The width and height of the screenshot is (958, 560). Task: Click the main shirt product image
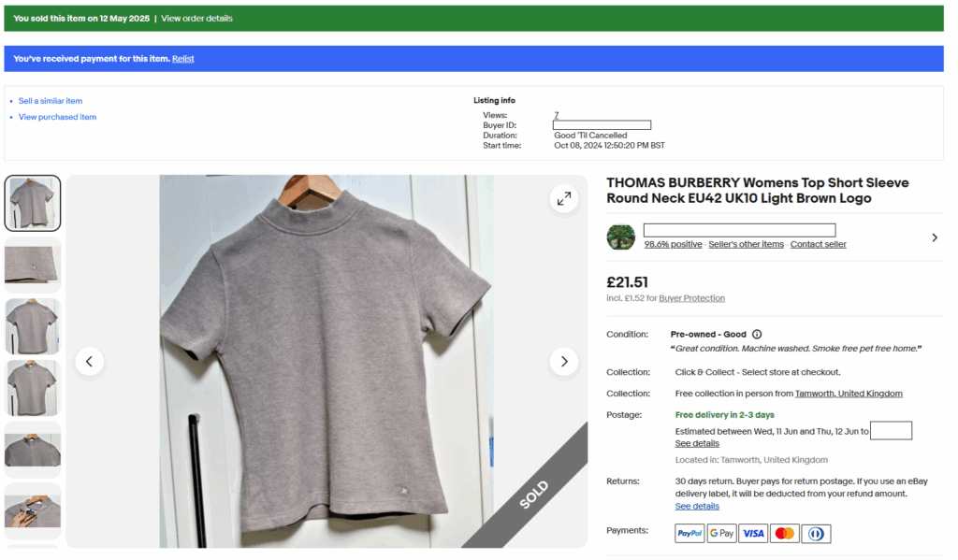point(327,362)
